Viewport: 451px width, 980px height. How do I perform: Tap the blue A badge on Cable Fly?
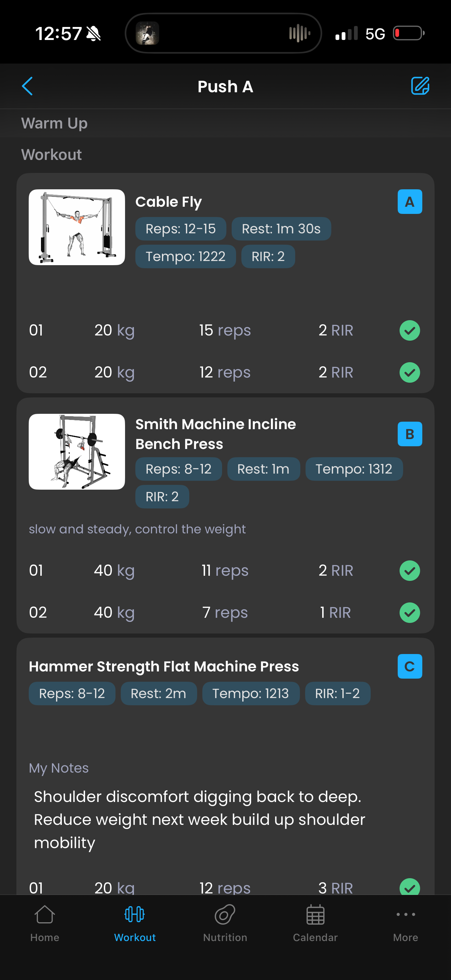410,202
